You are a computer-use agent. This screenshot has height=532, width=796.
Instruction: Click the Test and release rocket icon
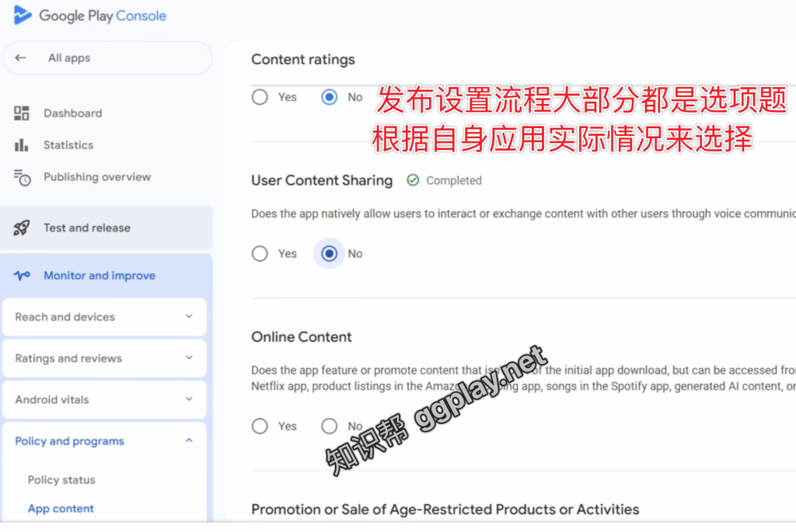(x=21, y=228)
